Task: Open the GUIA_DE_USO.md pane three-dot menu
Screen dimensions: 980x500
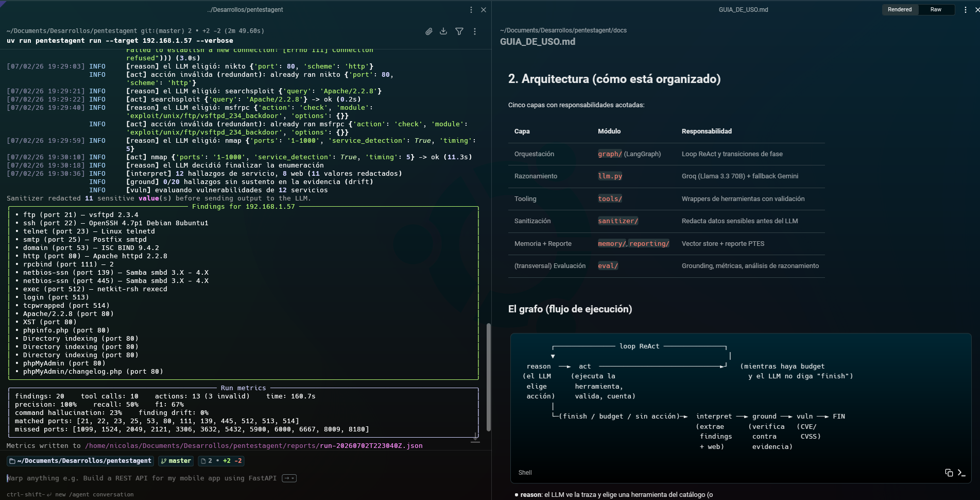Action: click(965, 10)
